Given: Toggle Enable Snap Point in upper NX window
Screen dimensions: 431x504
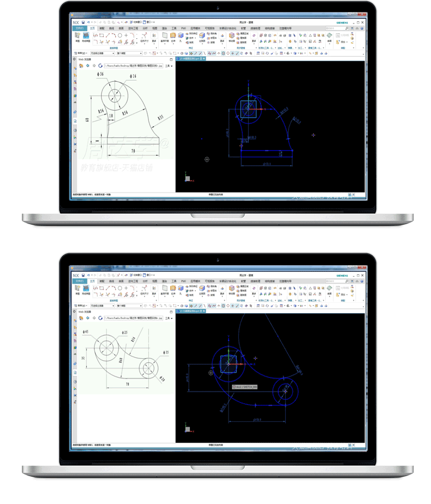Looking at the screenshot, I should (191, 53).
